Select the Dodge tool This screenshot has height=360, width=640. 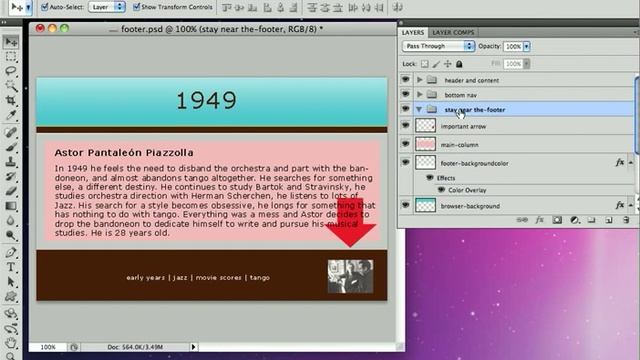pos(11,235)
